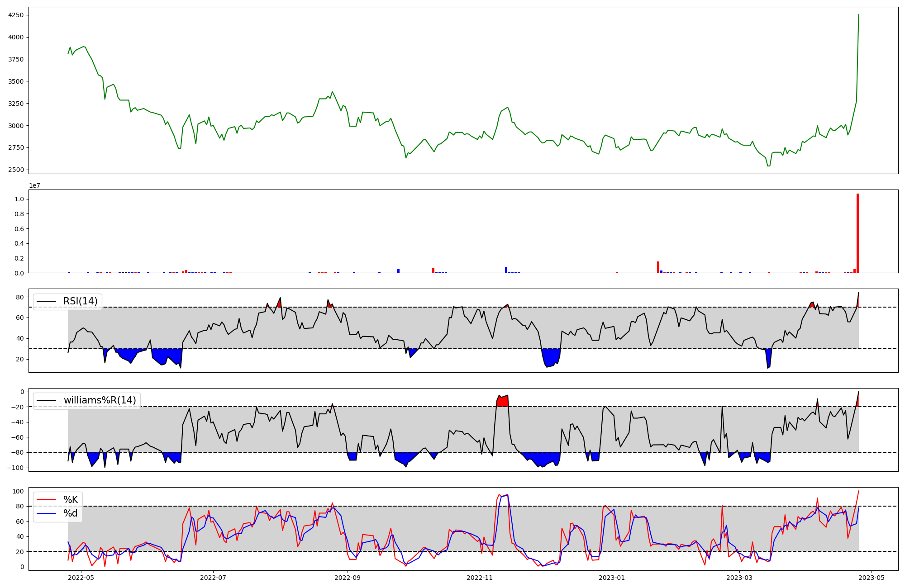Click the 2023-03 date tick label
Image resolution: width=905 pixels, height=588 pixels.
point(739,577)
